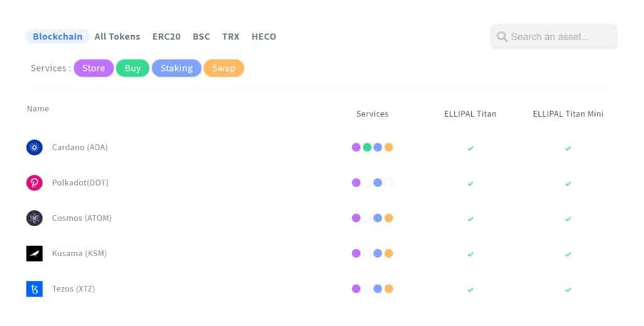The width and height of the screenshot is (644, 326).
Task: Click the Cosmos (ATOM) coin icon
Action: pos(35,218)
